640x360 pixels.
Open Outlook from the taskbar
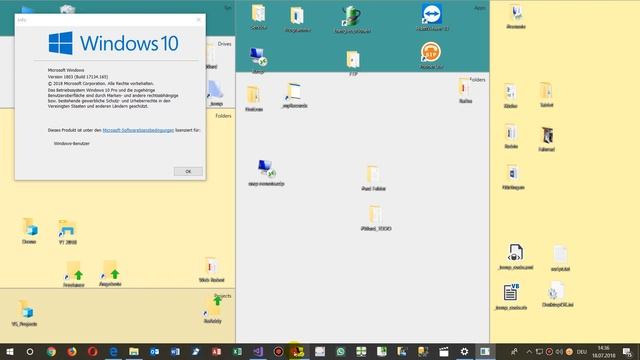click(154, 351)
